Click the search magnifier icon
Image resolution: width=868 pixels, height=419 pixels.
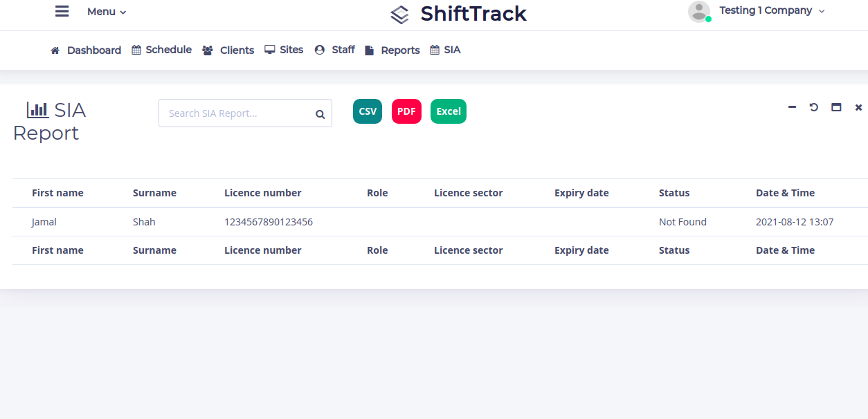(x=320, y=114)
